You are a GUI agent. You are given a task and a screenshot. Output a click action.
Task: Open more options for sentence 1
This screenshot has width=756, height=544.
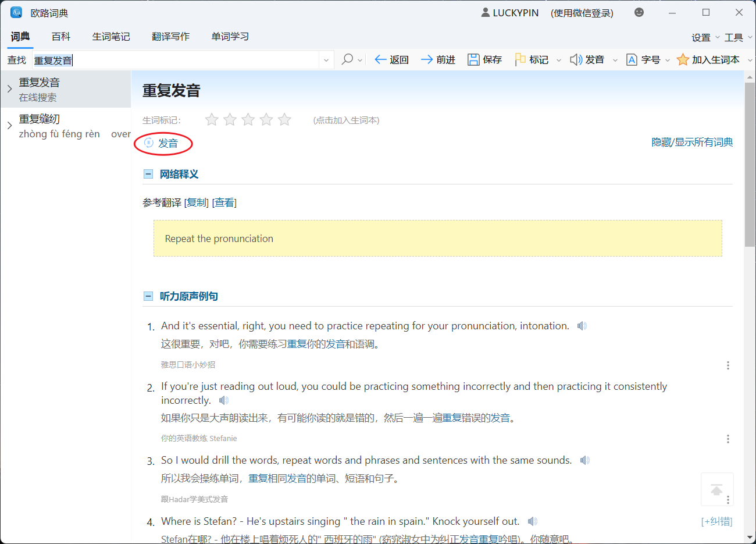coord(728,365)
